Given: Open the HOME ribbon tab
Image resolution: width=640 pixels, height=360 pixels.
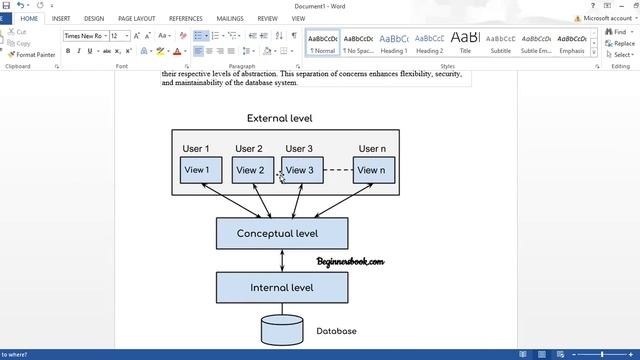Looking at the screenshot, I should (x=29, y=19).
